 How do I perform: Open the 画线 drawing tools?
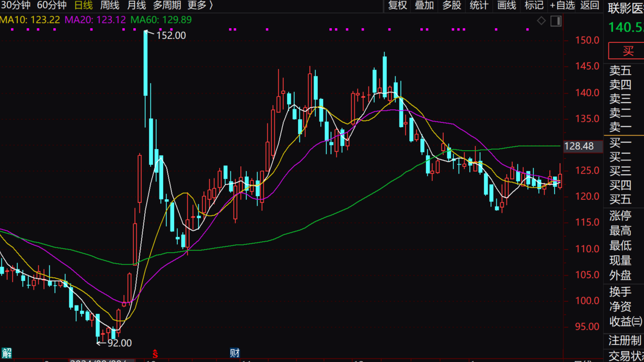coord(507,6)
